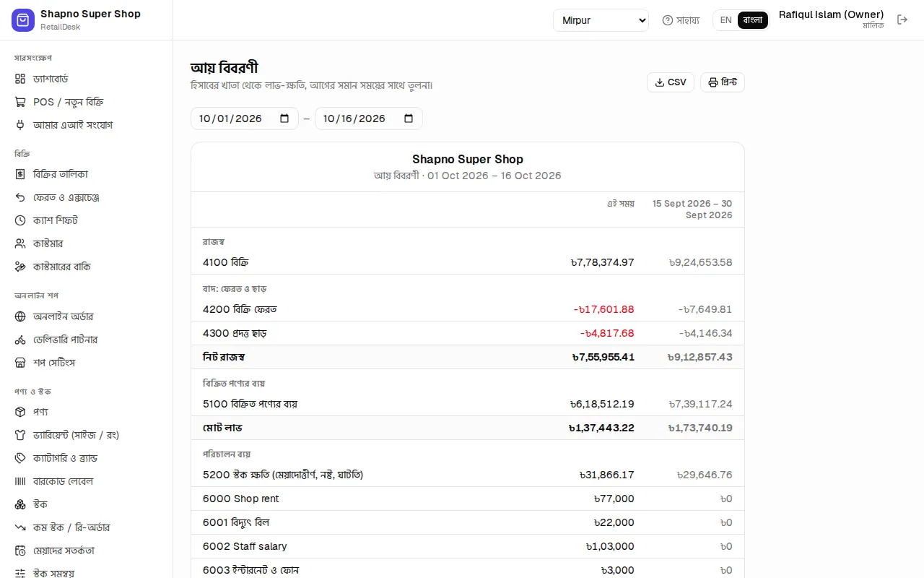The image size is (924, 578).
Task: Open স্টক sidebar item
Action: point(87,504)
